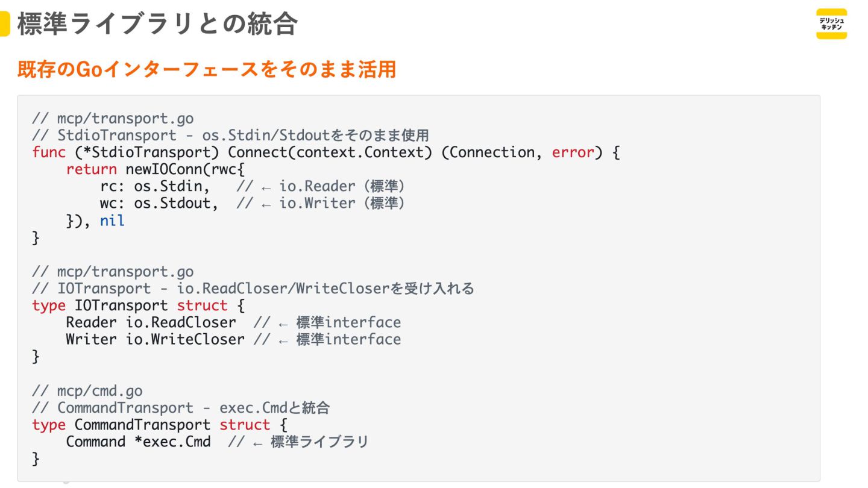Click the "Writer io.WriteCloser" field
868x488 pixels.
pyautogui.click(x=155, y=339)
